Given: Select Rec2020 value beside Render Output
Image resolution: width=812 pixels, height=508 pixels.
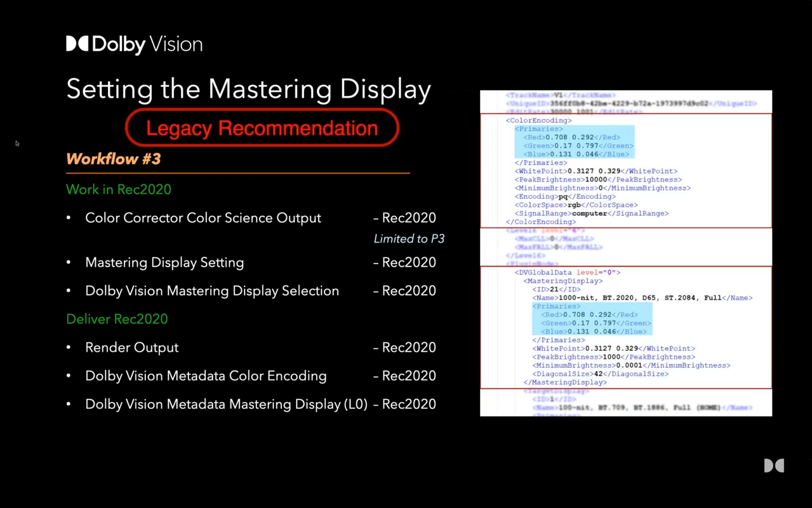Looking at the screenshot, I should (409, 347).
